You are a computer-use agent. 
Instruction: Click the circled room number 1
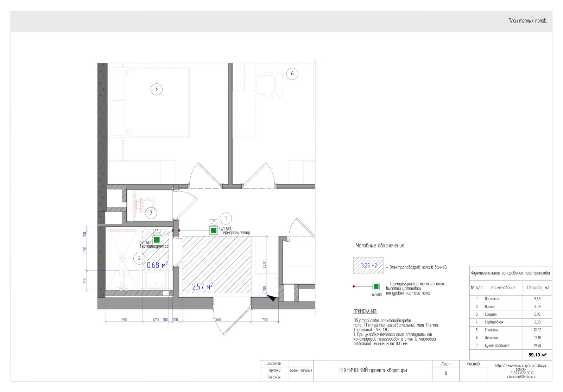226,218
